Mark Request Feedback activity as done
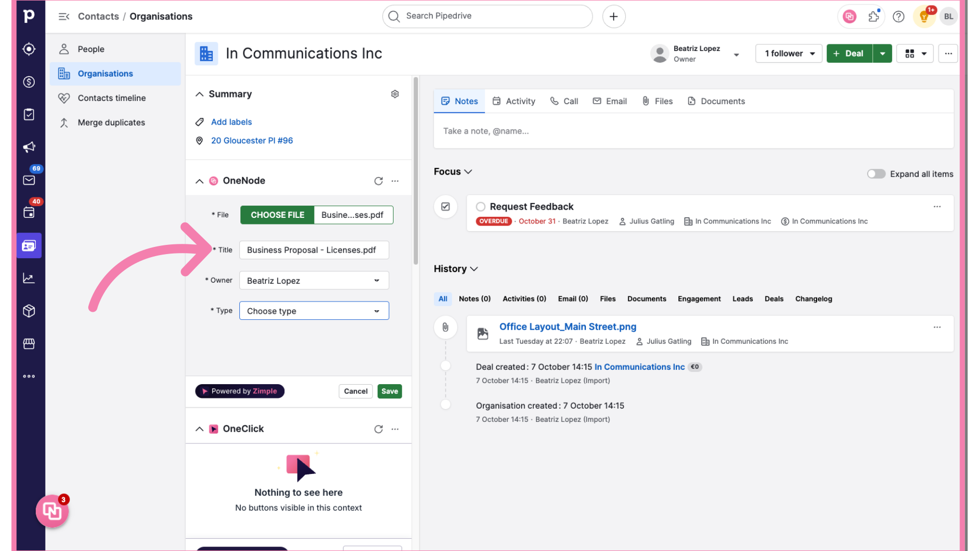 (x=480, y=207)
